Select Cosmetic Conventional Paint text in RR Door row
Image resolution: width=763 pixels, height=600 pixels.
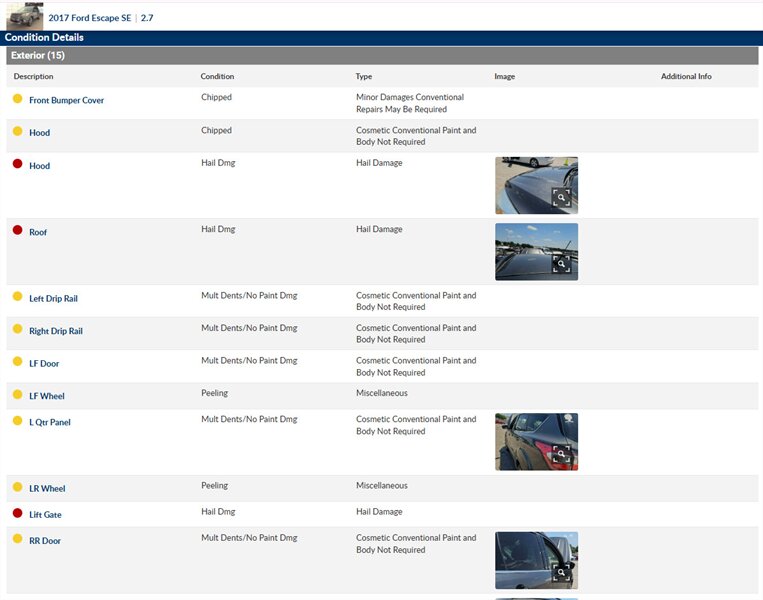click(x=416, y=544)
